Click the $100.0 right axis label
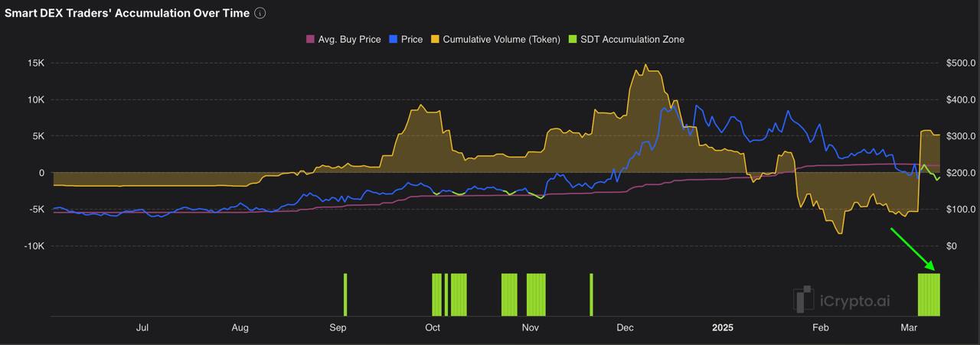This screenshot has height=345, width=980. [960, 210]
